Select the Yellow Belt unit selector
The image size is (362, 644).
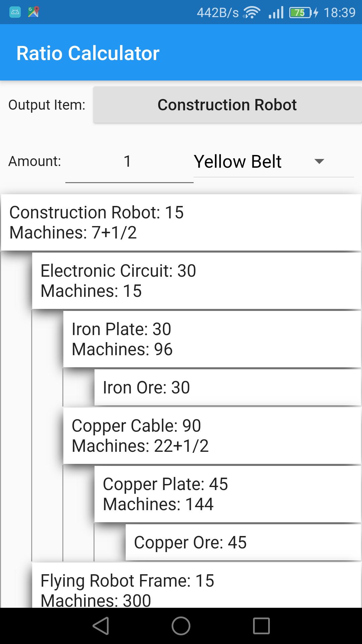(274, 162)
